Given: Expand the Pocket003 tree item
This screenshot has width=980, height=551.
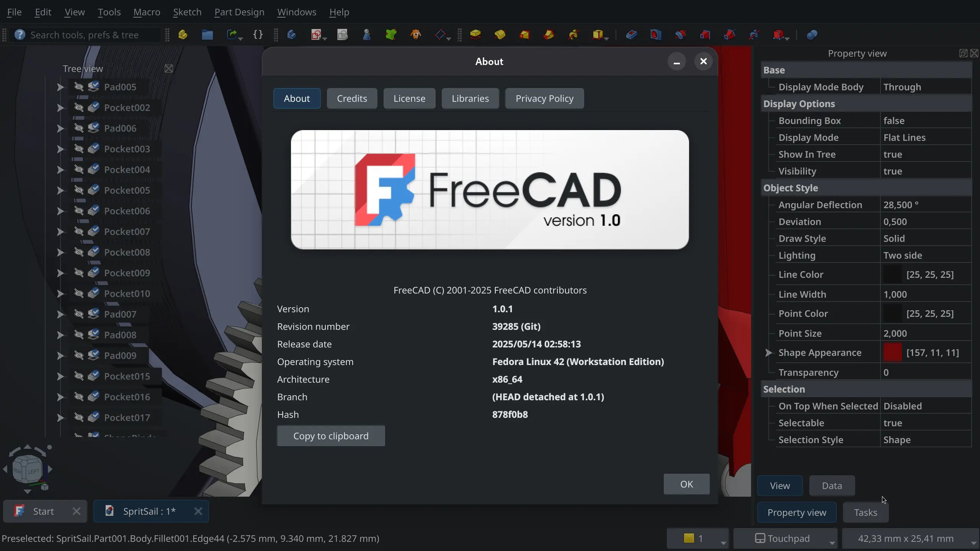Looking at the screenshot, I should point(60,149).
